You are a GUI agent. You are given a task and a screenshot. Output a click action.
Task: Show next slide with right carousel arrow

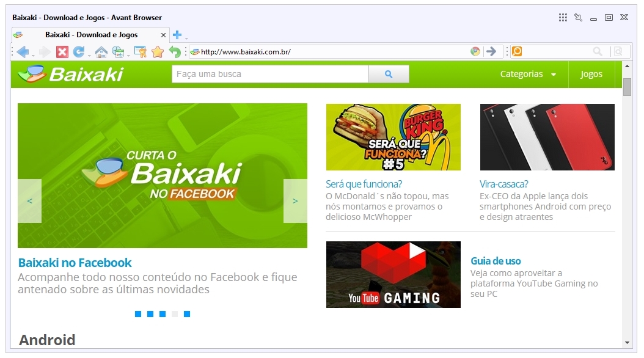295,201
